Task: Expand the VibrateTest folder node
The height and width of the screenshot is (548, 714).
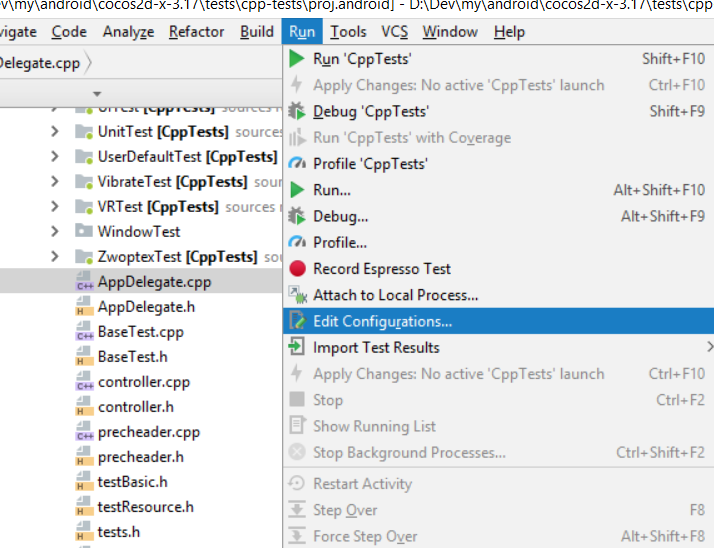Action: point(55,182)
